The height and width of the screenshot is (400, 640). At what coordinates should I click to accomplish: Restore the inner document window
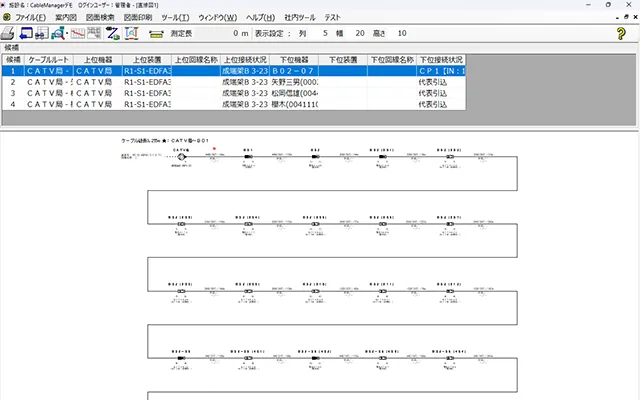click(x=626, y=17)
